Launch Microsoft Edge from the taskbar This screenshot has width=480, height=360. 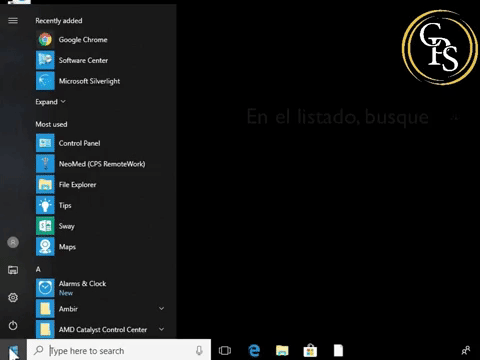point(254,351)
